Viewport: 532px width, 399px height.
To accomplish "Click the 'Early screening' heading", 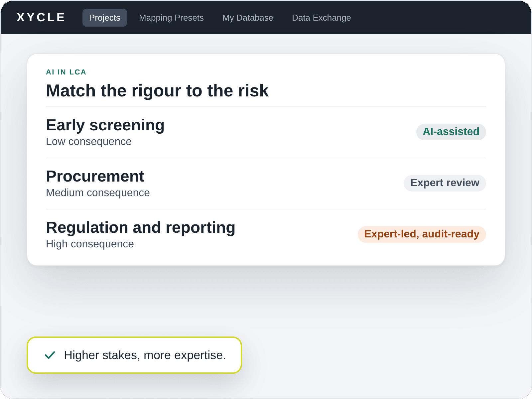I will pyautogui.click(x=105, y=125).
